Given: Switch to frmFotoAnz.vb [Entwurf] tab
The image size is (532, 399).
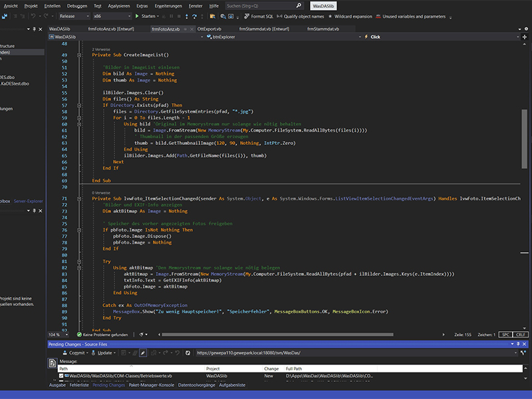Looking at the screenshot, I should tap(111, 29).
